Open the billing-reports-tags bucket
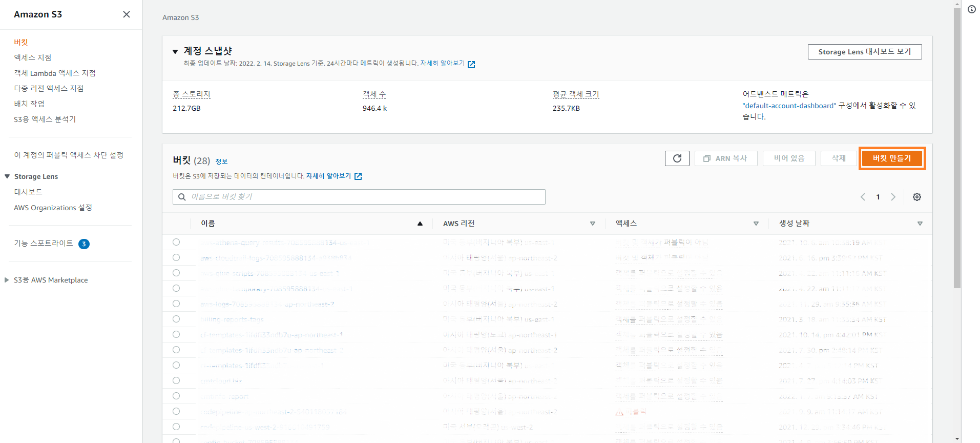This screenshot has width=980, height=443. 232,319
